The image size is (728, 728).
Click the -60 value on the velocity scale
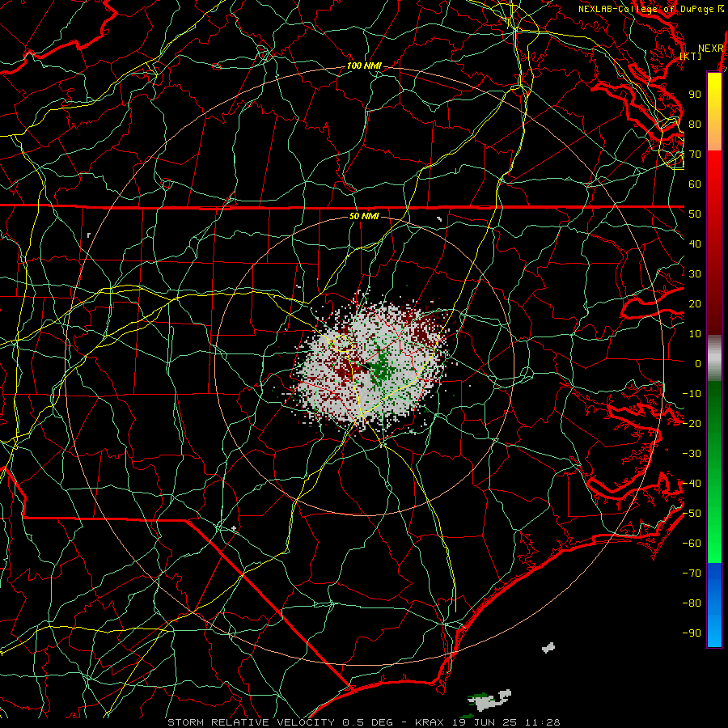[x=692, y=544]
